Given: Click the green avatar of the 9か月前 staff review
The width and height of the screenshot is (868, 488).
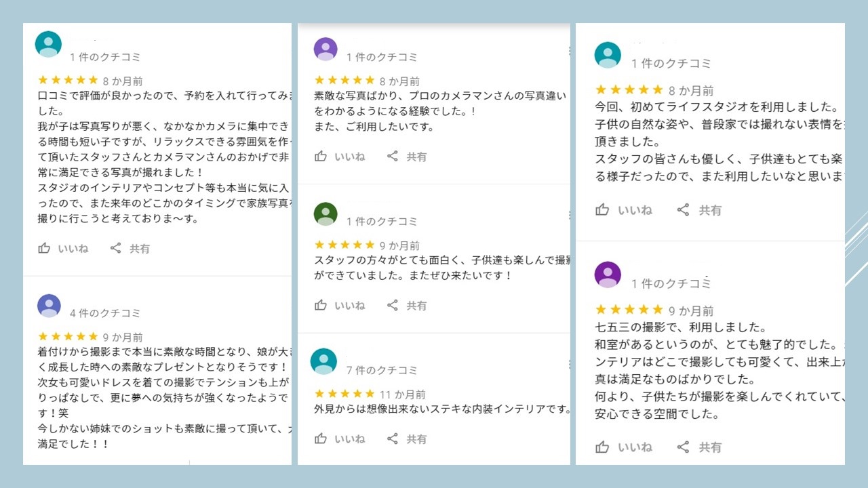Looking at the screenshot, I should tap(325, 213).
